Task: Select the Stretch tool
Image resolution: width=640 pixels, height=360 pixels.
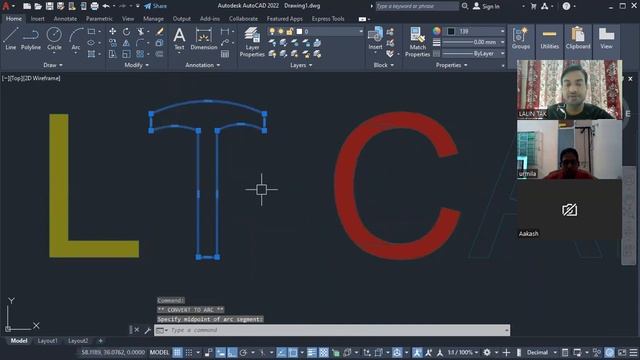Action: (113, 54)
